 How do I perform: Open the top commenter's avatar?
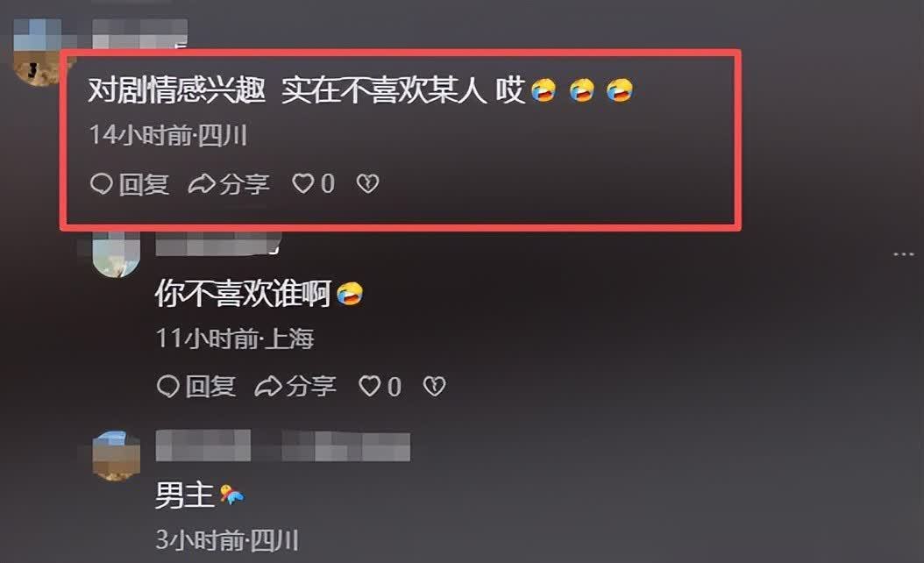click(38, 53)
